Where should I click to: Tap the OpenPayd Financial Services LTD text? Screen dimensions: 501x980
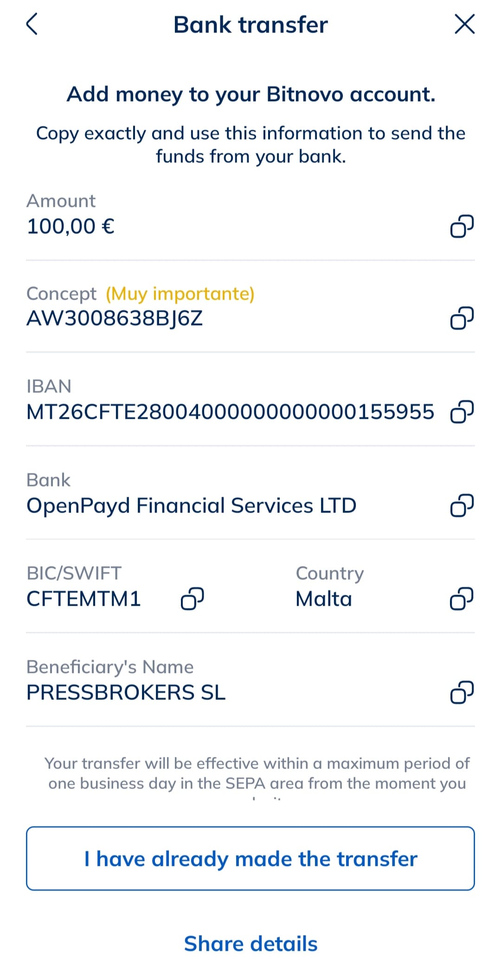[x=191, y=505]
